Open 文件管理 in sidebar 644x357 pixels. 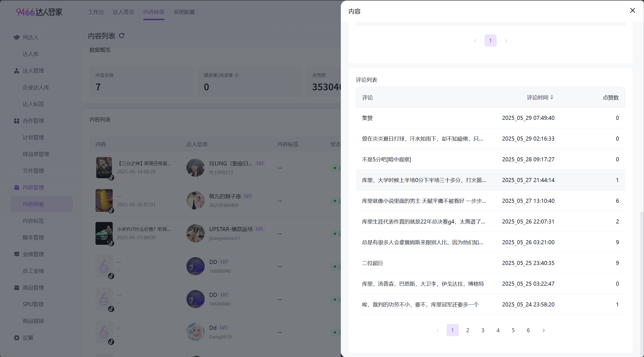pos(33,171)
